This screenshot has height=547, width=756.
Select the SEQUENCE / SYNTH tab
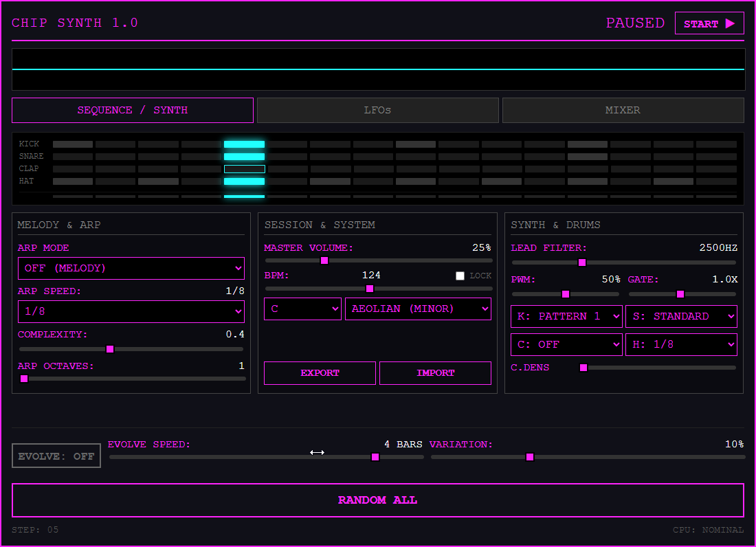[x=133, y=111]
